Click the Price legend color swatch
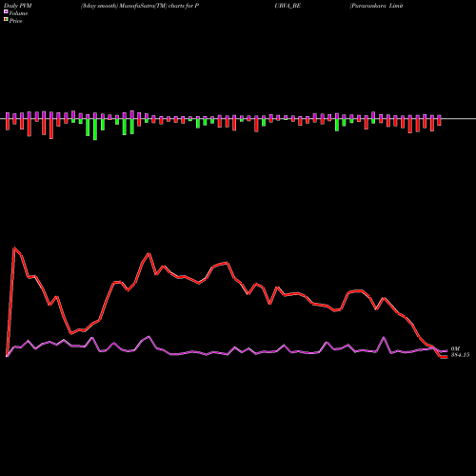476x476 pixels. tap(6, 20)
